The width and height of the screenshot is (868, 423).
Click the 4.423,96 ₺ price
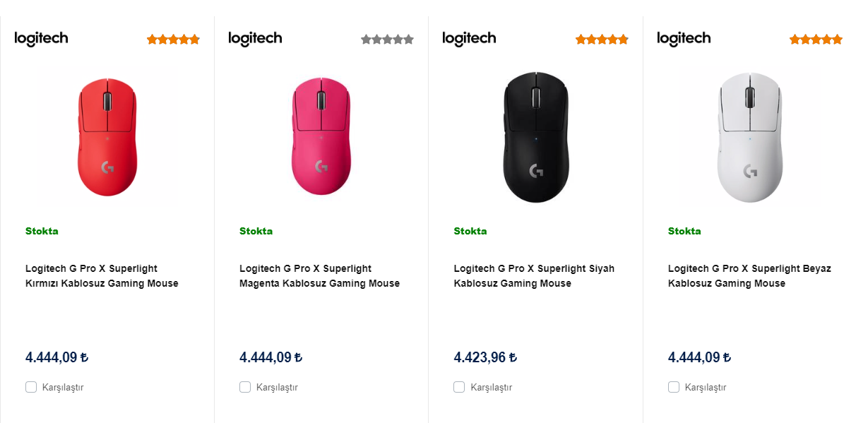[484, 357]
